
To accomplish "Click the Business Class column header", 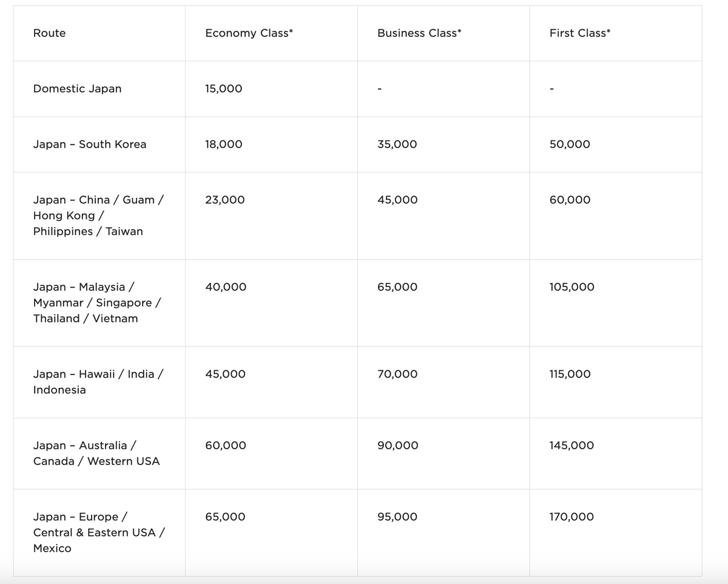I will coord(419,33).
